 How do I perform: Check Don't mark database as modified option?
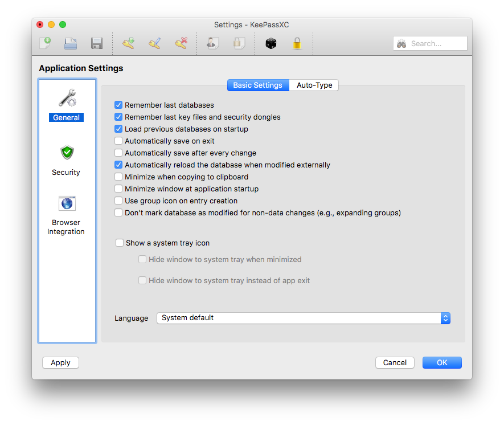tap(118, 213)
